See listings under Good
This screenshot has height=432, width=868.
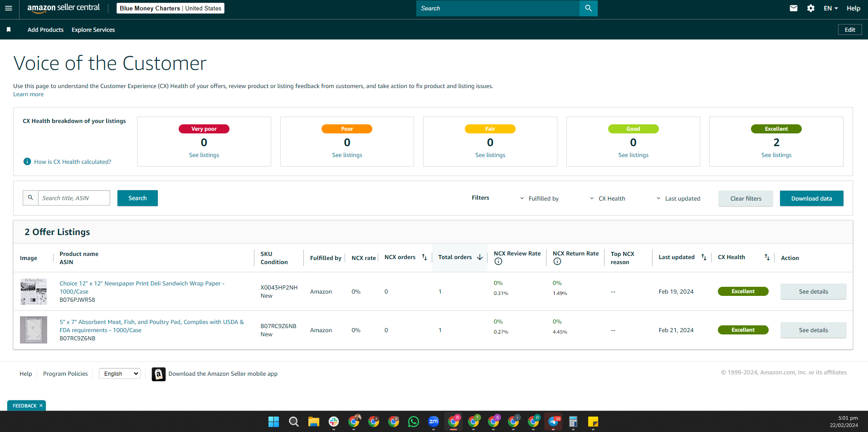tap(633, 155)
